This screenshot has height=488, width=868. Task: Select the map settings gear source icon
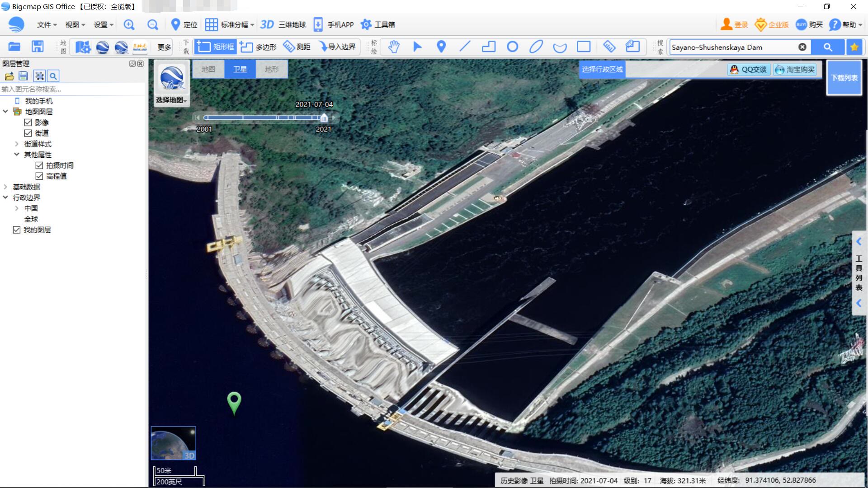tap(83, 47)
